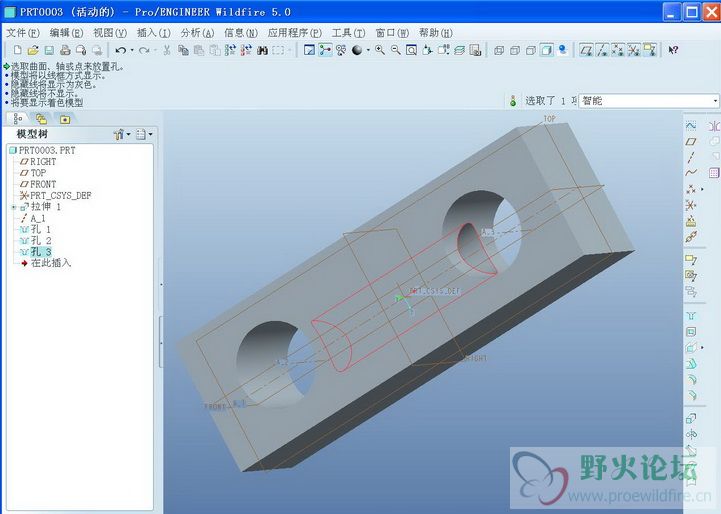This screenshot has width=721, height=514.
Task: Switch to shaded display style
Action: pyautogui.click(x=547, y=50)
